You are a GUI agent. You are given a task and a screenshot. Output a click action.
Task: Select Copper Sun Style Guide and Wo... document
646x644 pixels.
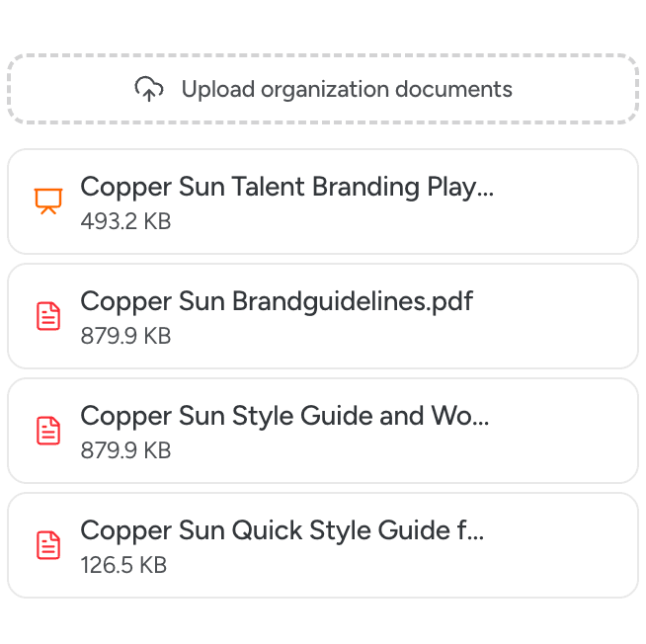click(323, 431)
